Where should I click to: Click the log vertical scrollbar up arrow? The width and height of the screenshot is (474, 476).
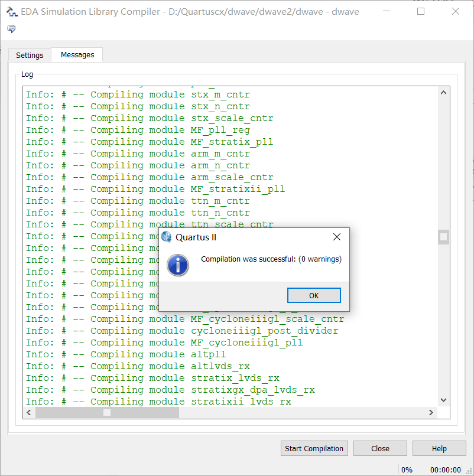point(443,93)
